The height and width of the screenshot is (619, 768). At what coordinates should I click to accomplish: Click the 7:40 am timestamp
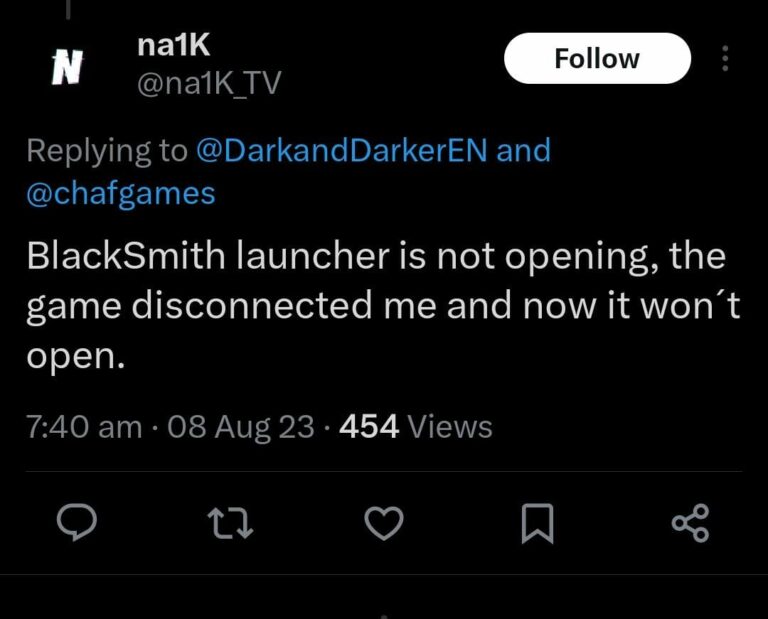tap(84, 427)
